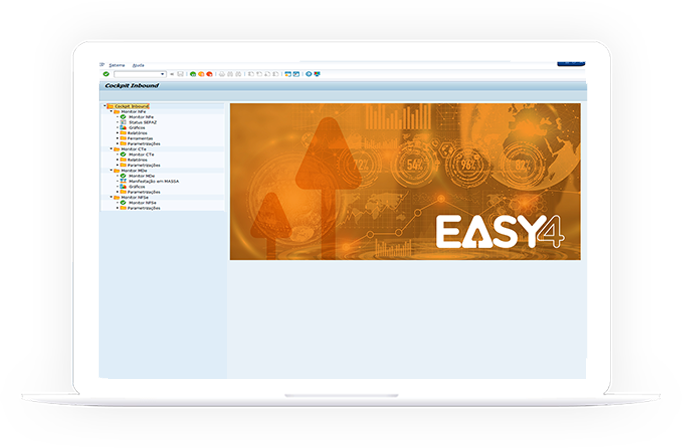The height and width of the screenshot is (448, 682).
Task: Expand Parametrizações under Monitor NFSe
Action: pyautogui.click(x=117, y=208)
